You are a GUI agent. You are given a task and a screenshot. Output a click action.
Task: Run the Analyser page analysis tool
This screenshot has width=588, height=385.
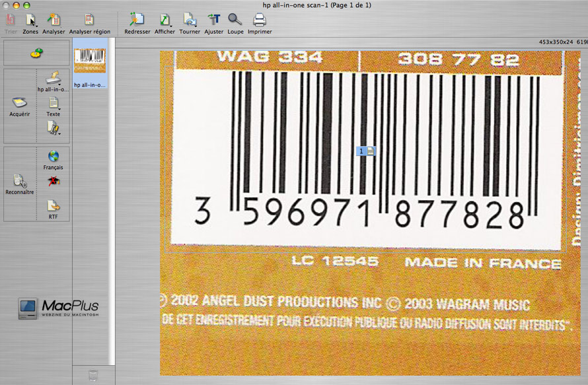54,20
